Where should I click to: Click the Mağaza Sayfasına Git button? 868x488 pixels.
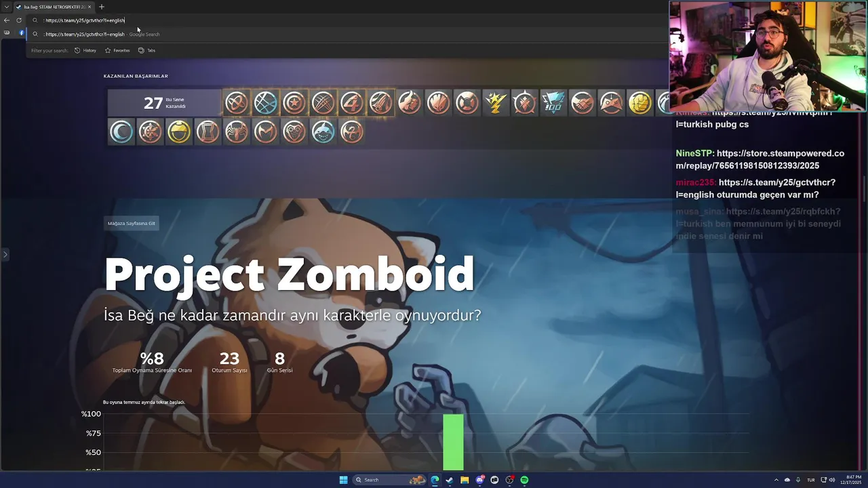point(132,224)
